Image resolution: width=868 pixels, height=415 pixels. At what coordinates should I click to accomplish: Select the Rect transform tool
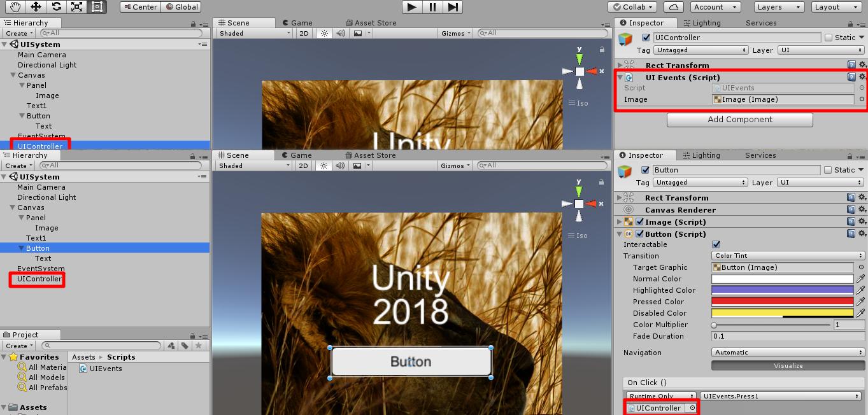click(x=97, y=7)
